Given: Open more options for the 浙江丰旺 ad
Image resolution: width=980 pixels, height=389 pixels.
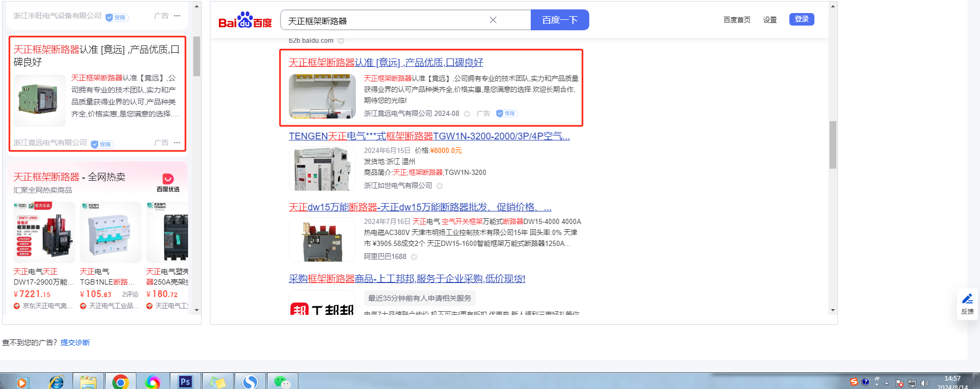Looking at the screenshot, I should point(177,16).
